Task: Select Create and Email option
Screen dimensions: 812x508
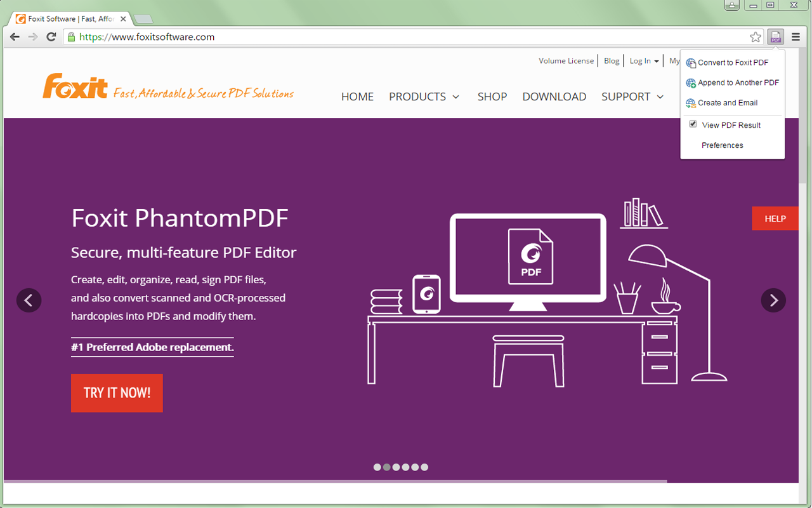Action: [x=728, y=103]
